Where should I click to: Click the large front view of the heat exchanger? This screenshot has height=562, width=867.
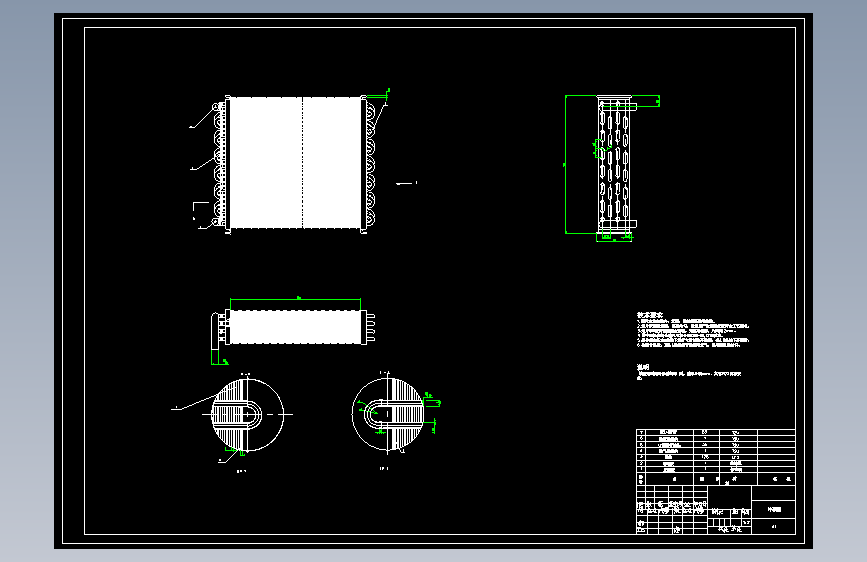(294, 164)
